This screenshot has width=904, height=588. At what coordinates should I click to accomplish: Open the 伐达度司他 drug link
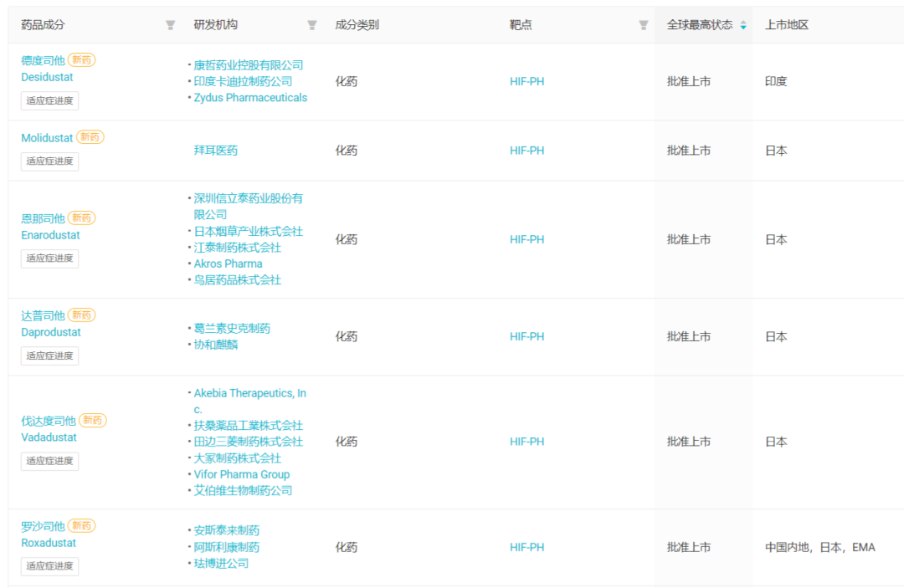pyautogui.click(x=49, y=421)
